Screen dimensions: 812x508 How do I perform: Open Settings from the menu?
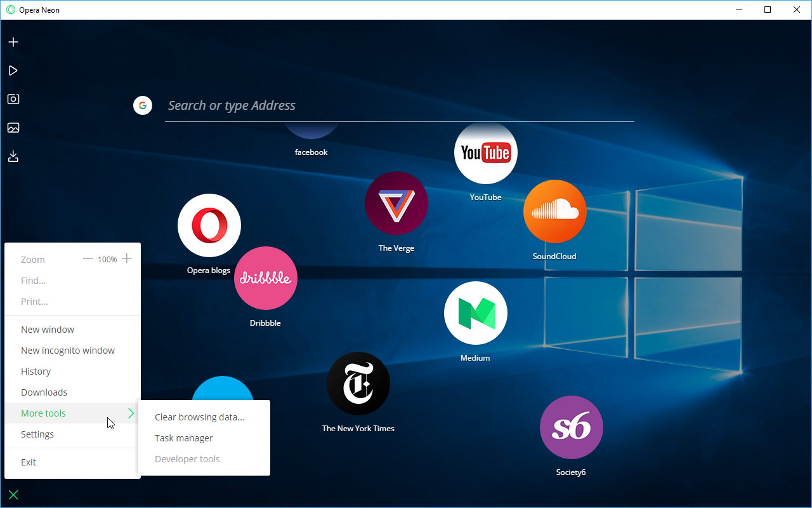pyautogui.click(x=72, y=434)
